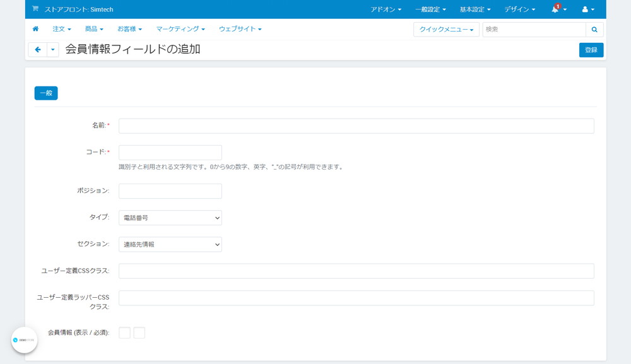This screenshot has width=631, height=364.
Task: Expand the マーケティング menu
Action: click(180, 29)
